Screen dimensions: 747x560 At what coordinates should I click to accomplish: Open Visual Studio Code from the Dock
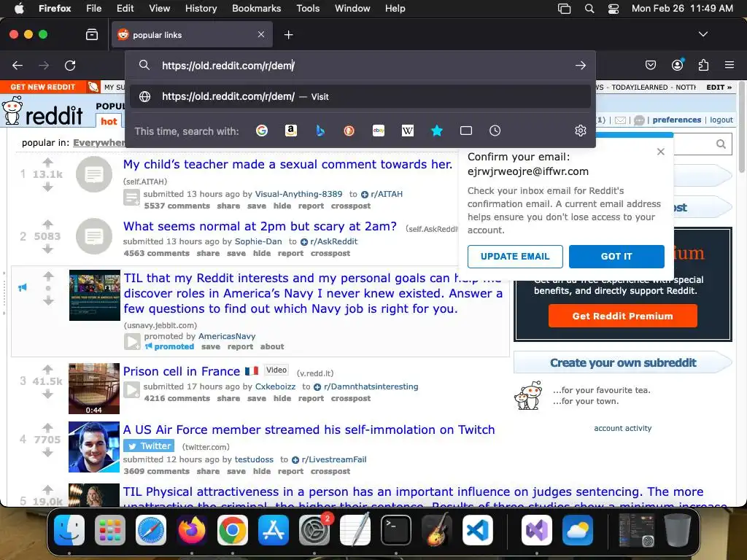(478, 530)
